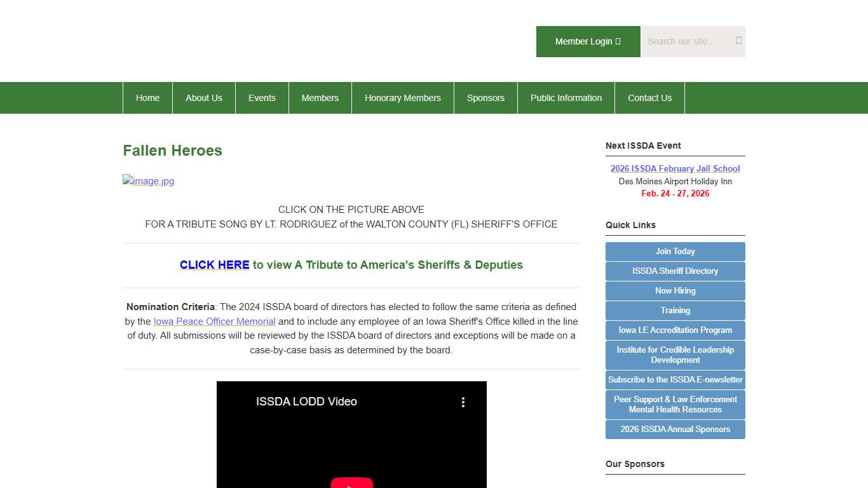
Task: Click the search magnifier icon
Action: pos(738,41)
